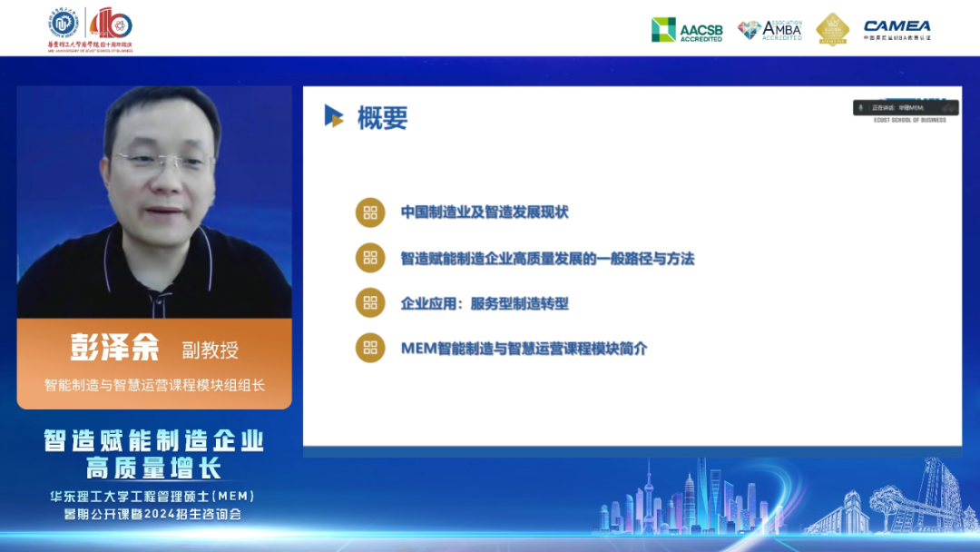Click the blue arrow icon beside 概要
The image size is (980, 552).
[334, 116]
